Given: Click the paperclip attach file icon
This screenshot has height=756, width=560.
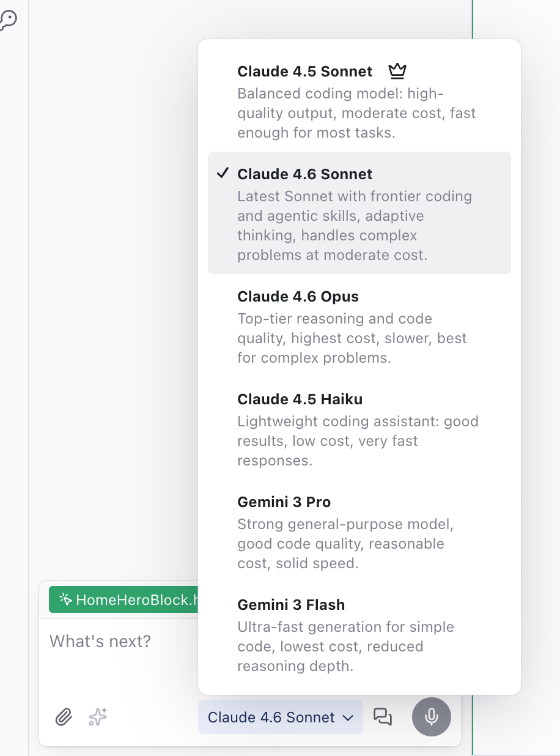Looking at the screenshot, I should point(64,716).
